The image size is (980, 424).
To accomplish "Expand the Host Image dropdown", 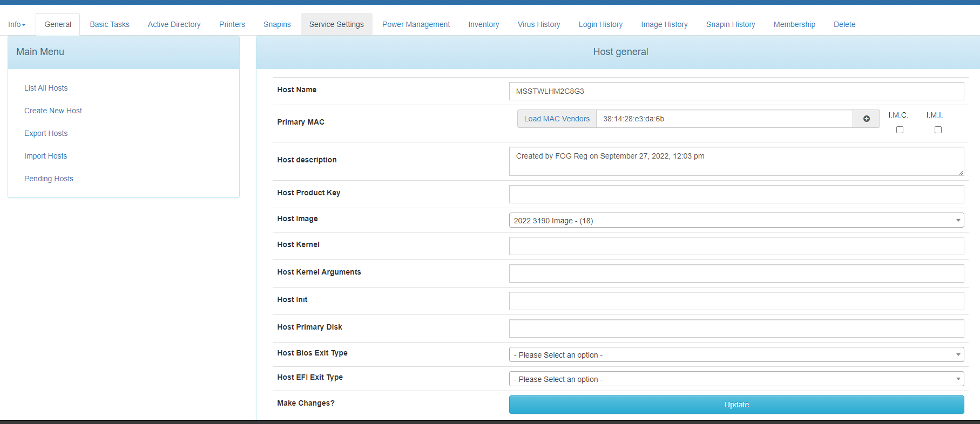I will point(736,220).
